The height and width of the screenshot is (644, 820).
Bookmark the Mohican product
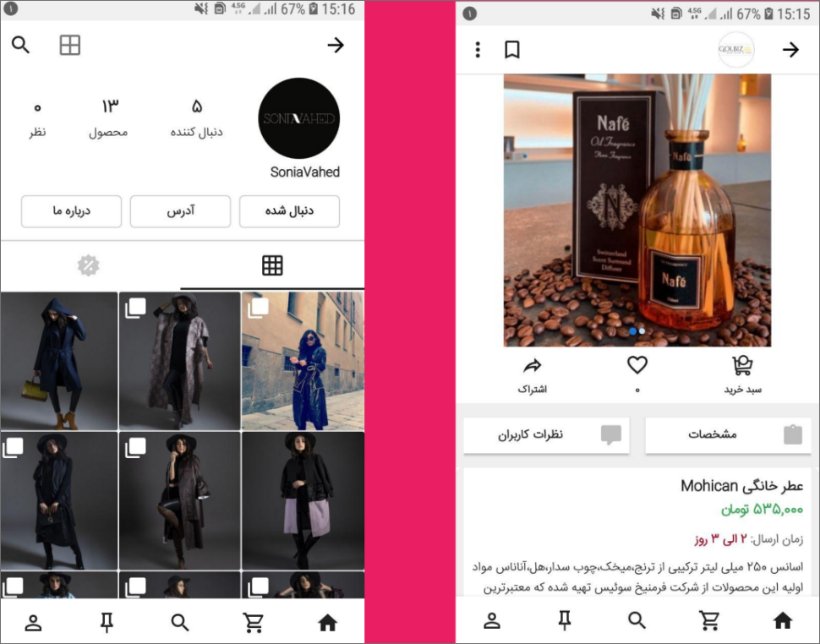click(x=512, y=50)
